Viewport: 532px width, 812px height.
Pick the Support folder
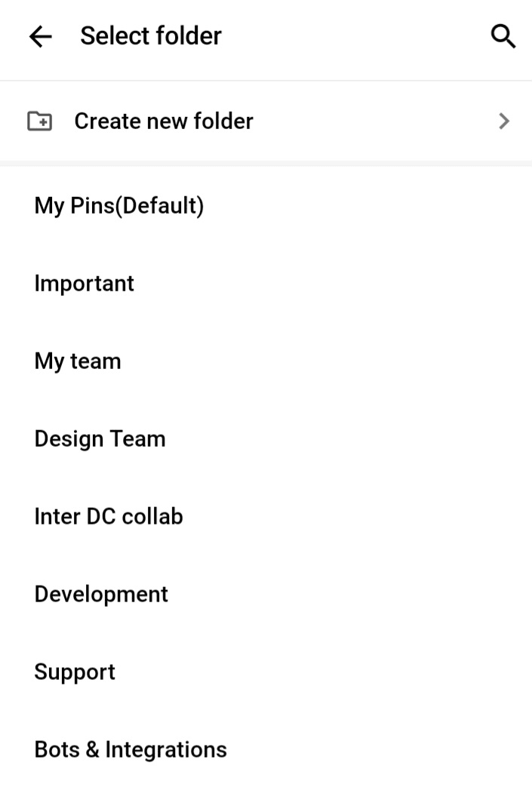tap(266, 672)
